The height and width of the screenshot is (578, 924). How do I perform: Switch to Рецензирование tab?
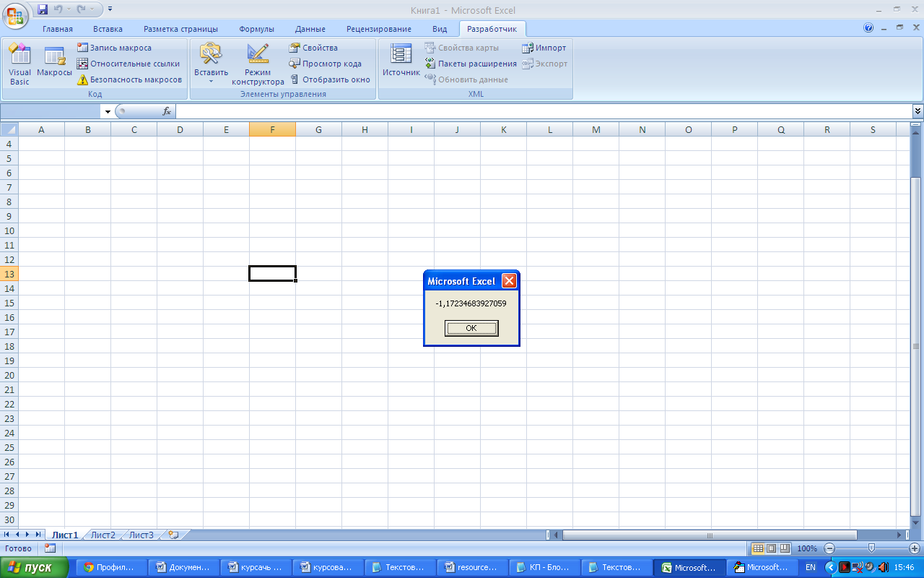click(x=378, y=29)
